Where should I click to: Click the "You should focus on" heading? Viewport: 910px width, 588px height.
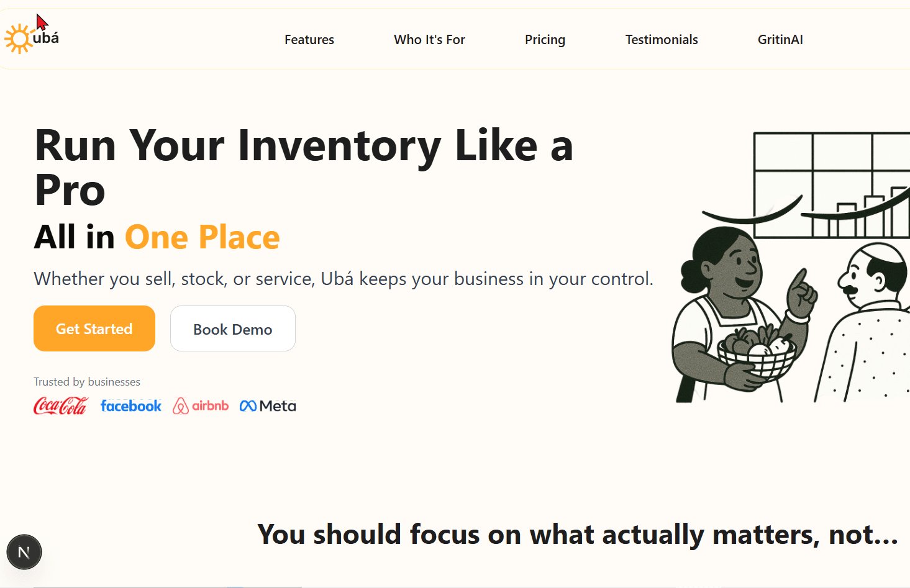pyautogui.click(x=578, y=535)
